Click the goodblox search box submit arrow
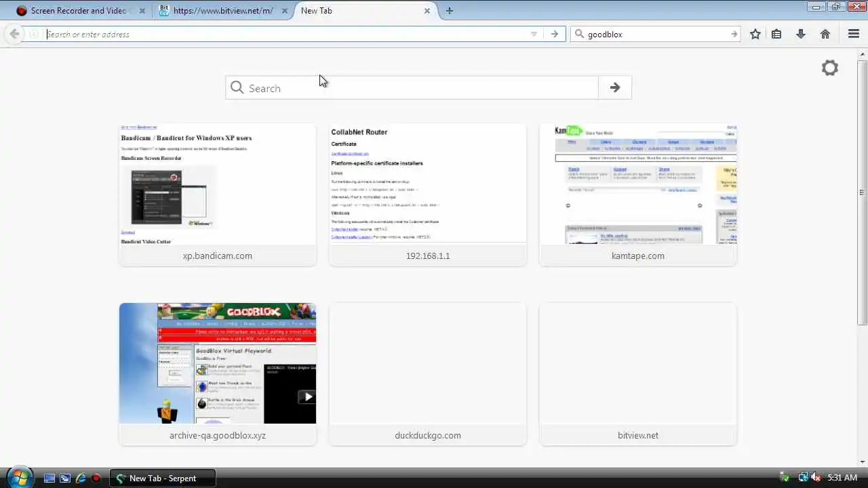This screenshot has height=488, width=868. pyautogui.click(x=734, y=34)
